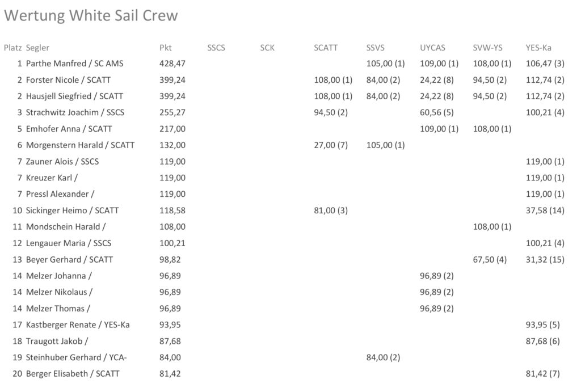Select 'Strachwitz Joachim / SSCS' row name
Viewport: 581px width, 392px height.
(x=75, y=112)
